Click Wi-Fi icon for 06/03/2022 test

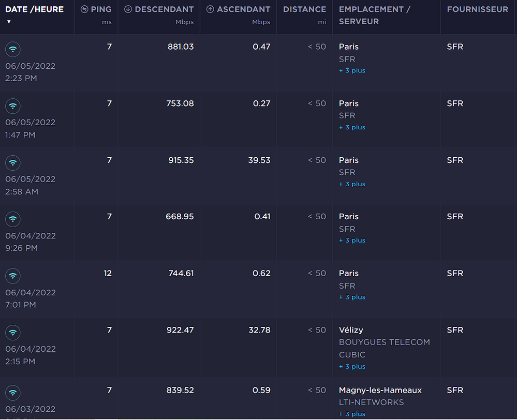pyautogui.click(x=13, y=393)
